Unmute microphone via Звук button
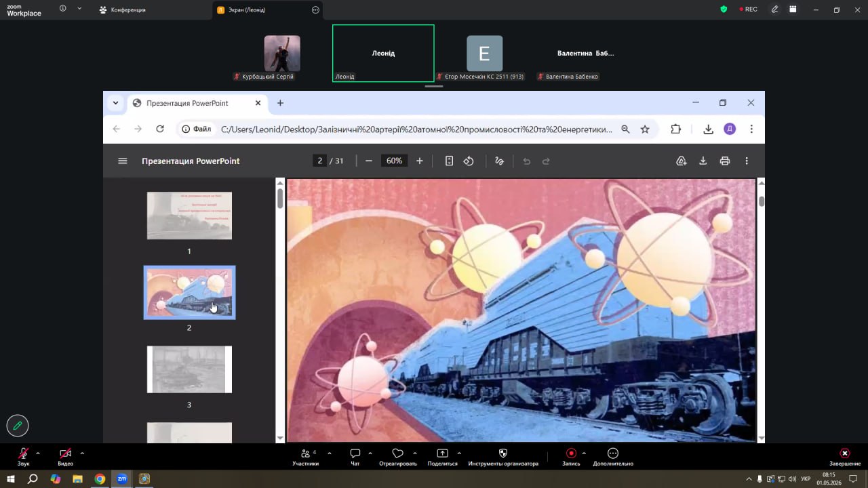Viewport: 868px width, 488px height. click(24, 457)
